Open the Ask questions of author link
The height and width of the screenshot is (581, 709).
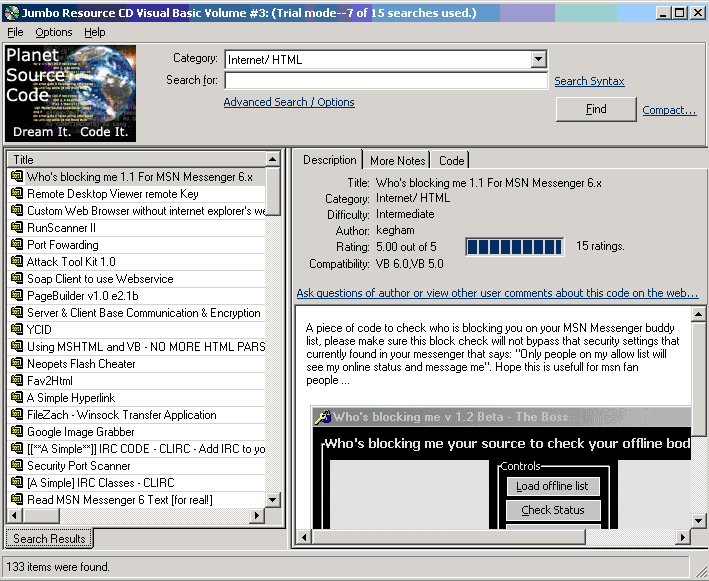tap(497, 293)
